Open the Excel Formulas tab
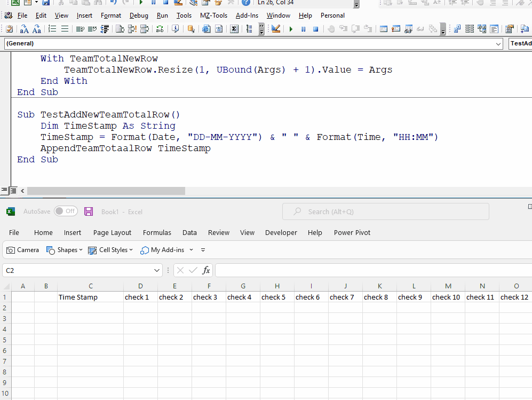 click(157, 233)
